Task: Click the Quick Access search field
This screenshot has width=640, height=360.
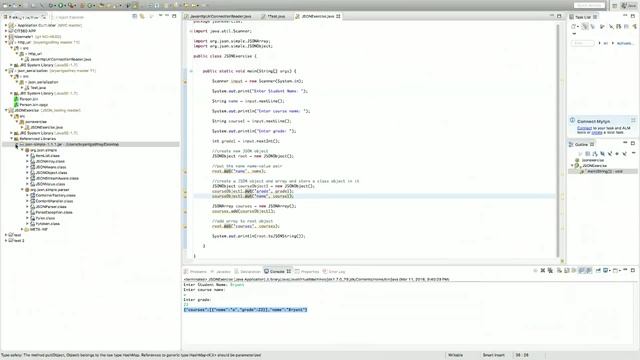Action: click(x=589, y=5)
